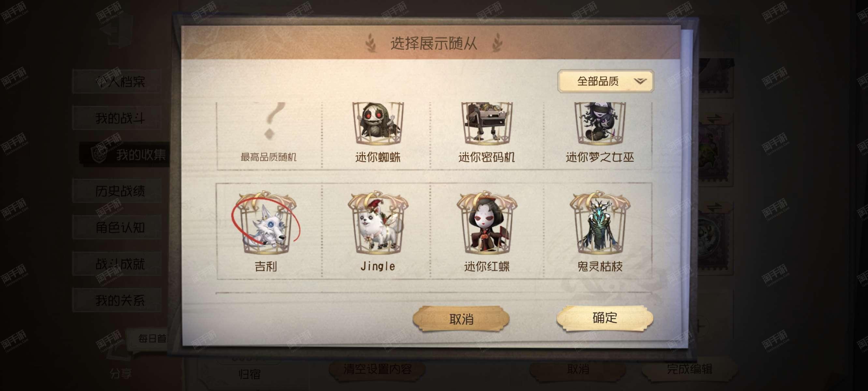Choose the 迷你密码机 pet icon

click(486, 124)
